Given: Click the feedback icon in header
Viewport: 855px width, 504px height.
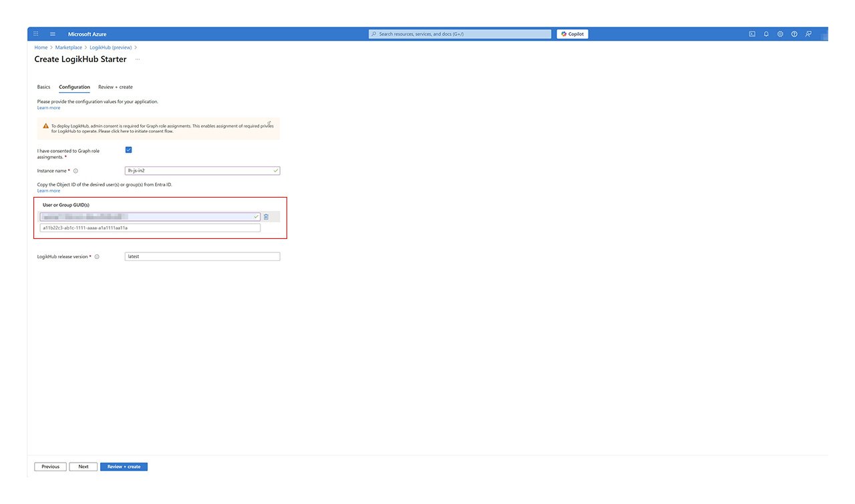Looking at the screenshot, I should 808,34.
